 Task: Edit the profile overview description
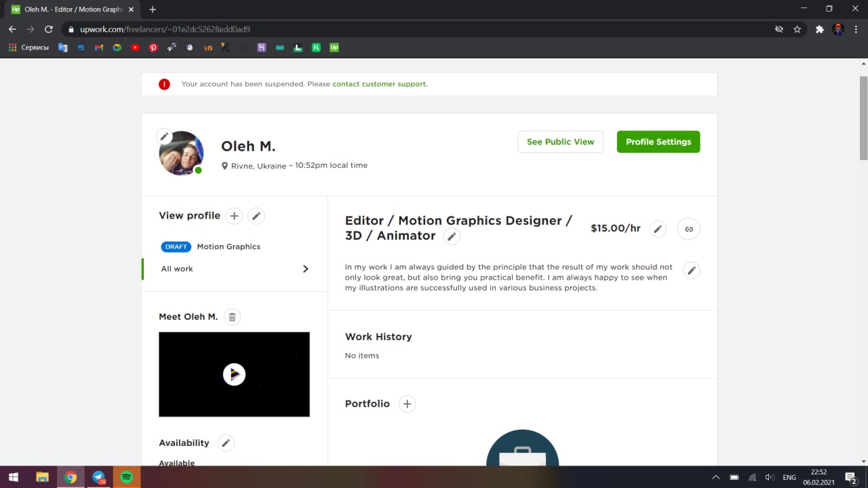click(691, 270)
